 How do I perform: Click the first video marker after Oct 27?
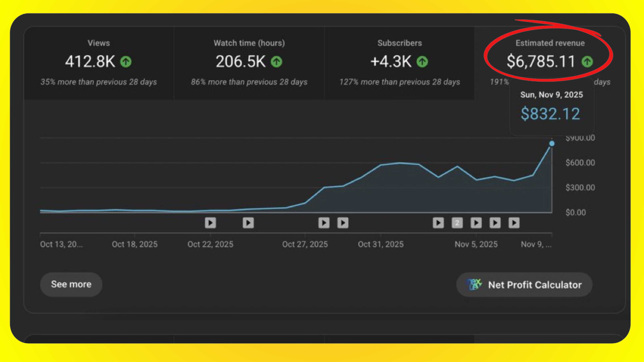pos(324,223)
